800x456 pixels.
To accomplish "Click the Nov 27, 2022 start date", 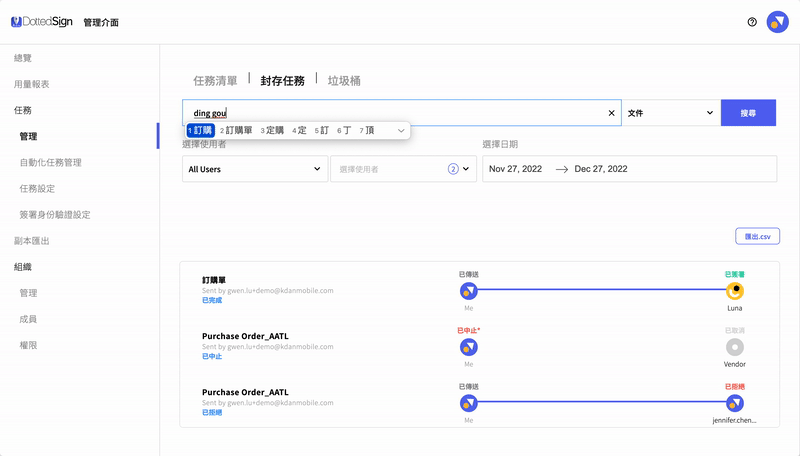I will click(x=515, y=169).
